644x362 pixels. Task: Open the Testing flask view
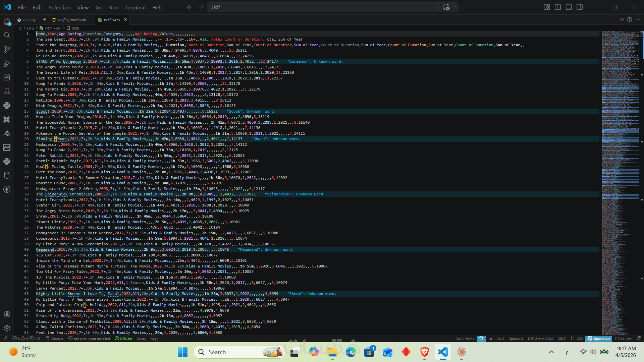7,91
